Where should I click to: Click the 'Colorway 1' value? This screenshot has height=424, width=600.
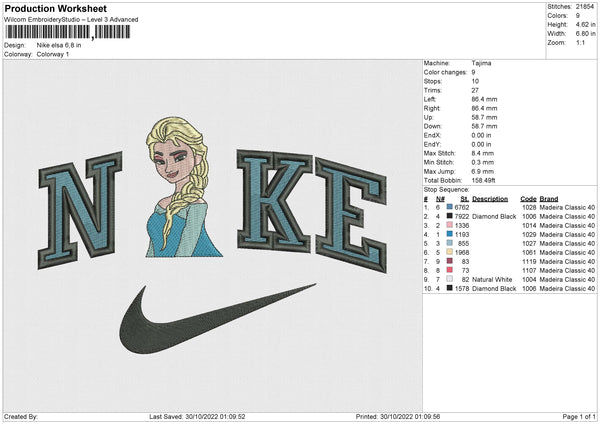coord(53,54)
